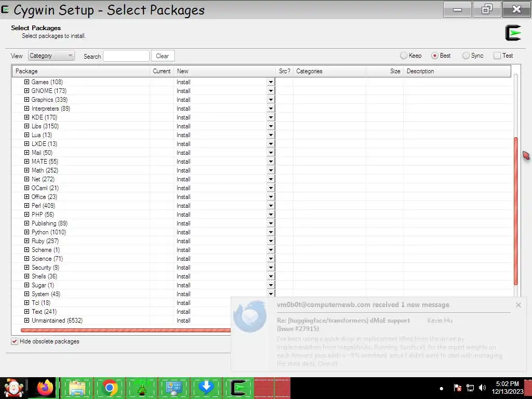Viewport: 532px width, 399px height.
Task: Click Install text for the Mail row
Action: (183, 153)
